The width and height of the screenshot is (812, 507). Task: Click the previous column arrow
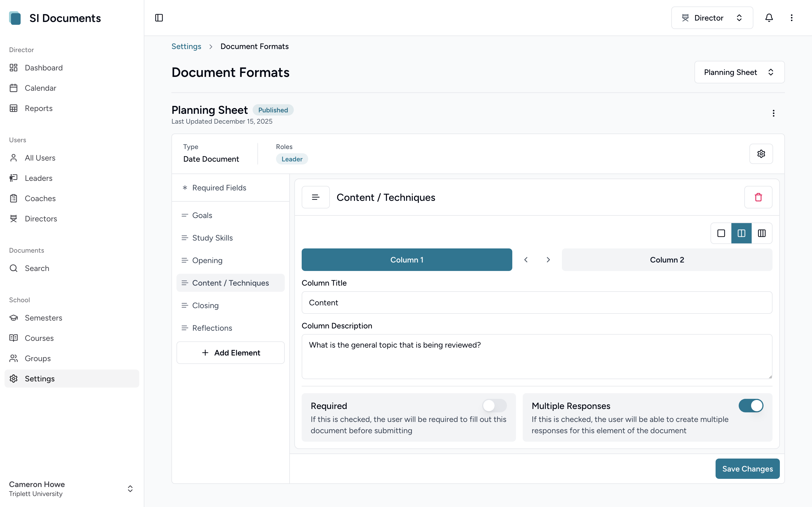click(526, 259)
